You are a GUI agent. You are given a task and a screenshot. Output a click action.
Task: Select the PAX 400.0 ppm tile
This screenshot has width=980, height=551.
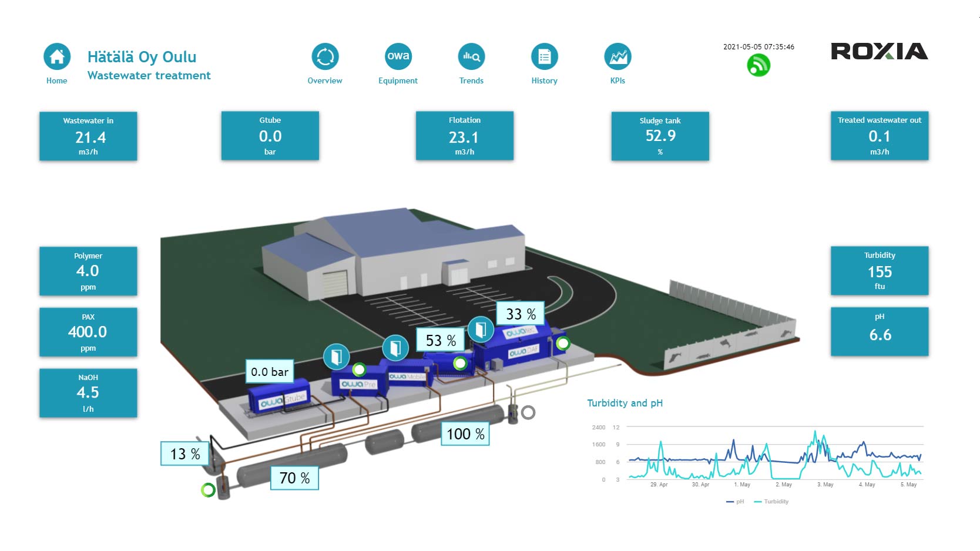(x=88, y=332)
